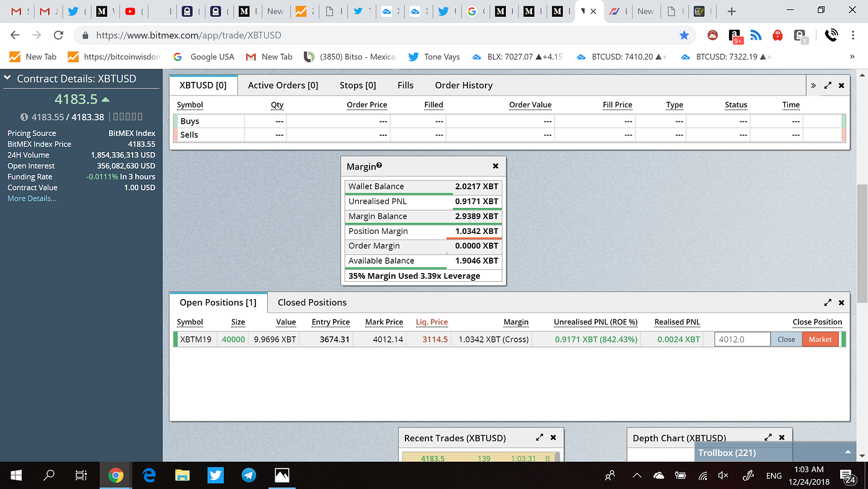868x489 pixels.
Task: Open the Google USA bookmark
Action: (204, 56)
